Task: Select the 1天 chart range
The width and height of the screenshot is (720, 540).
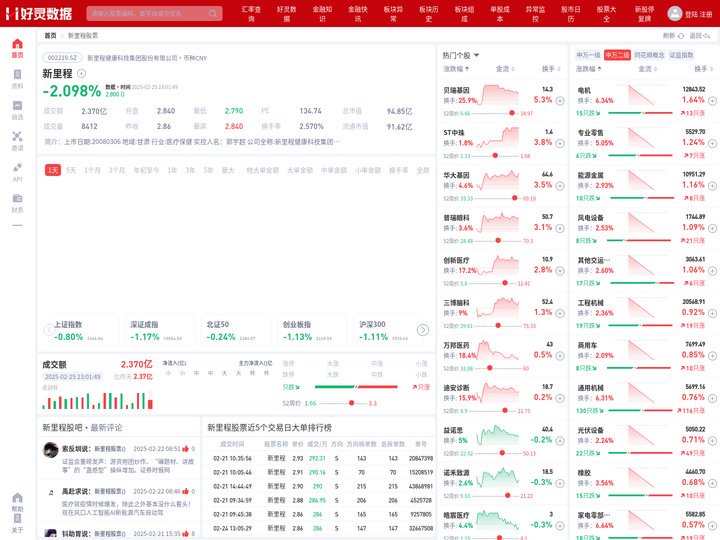Action: (53, 170)
